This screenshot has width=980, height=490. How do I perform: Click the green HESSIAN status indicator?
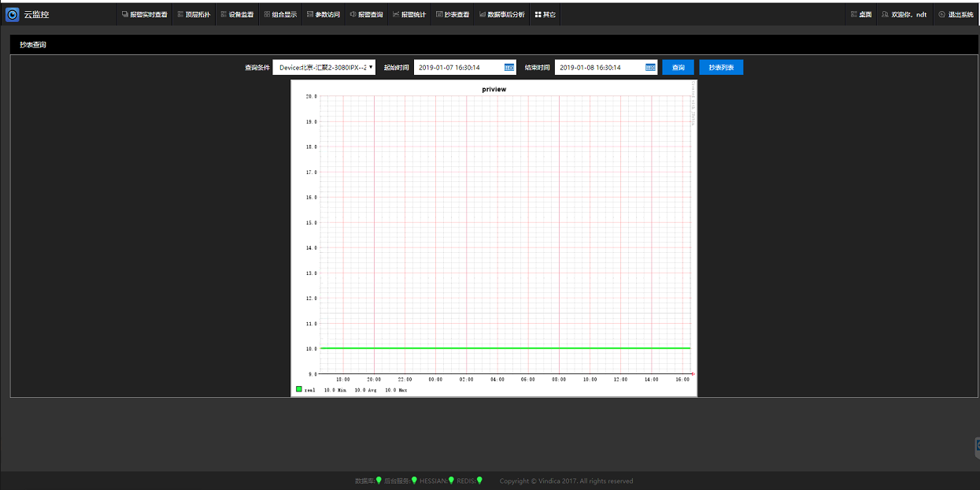451,480
